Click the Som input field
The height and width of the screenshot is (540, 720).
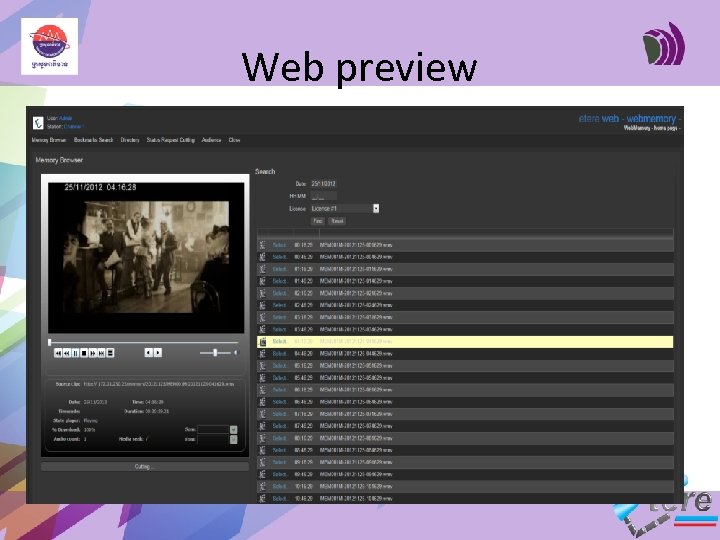[x=213, y=429]
